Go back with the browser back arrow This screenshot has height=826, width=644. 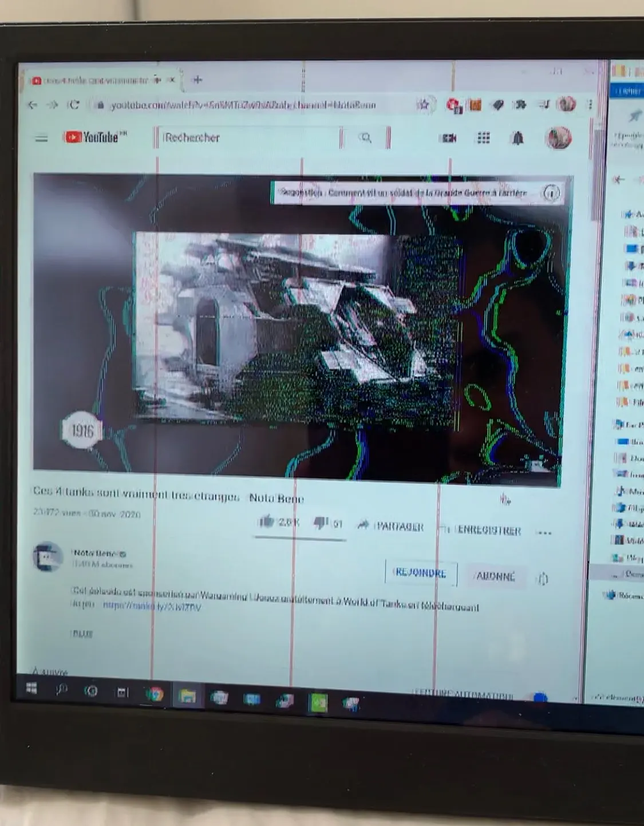click(33, 105)
